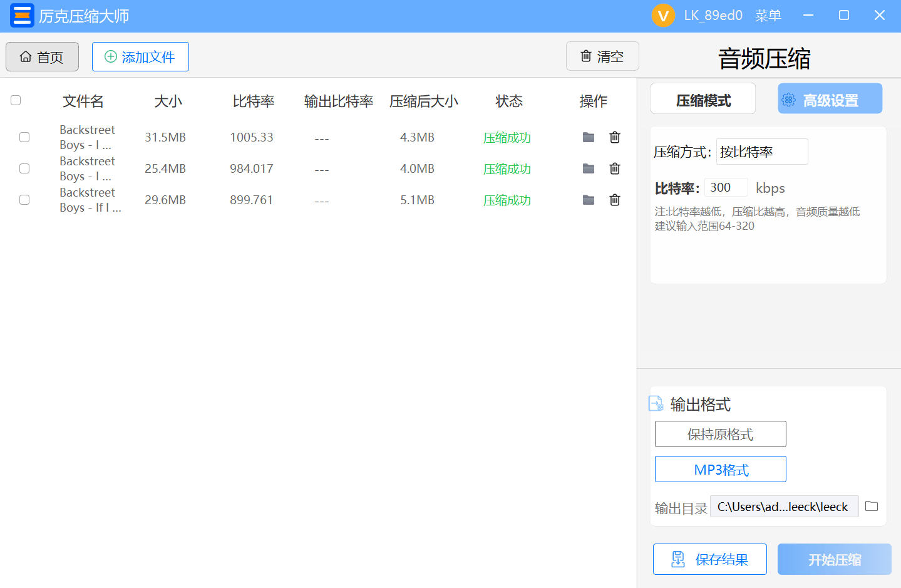Click the 开始压缩 button
This screenshot has width=901, height=588.
835,559
